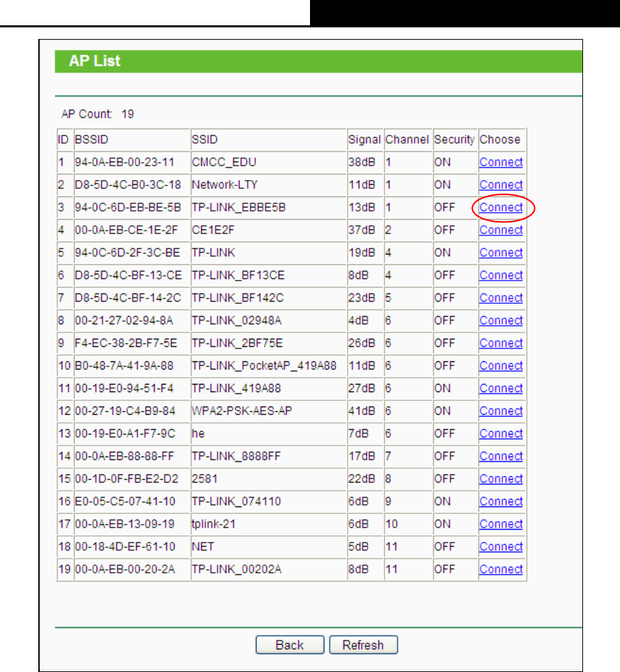Click the Back button

289,645
